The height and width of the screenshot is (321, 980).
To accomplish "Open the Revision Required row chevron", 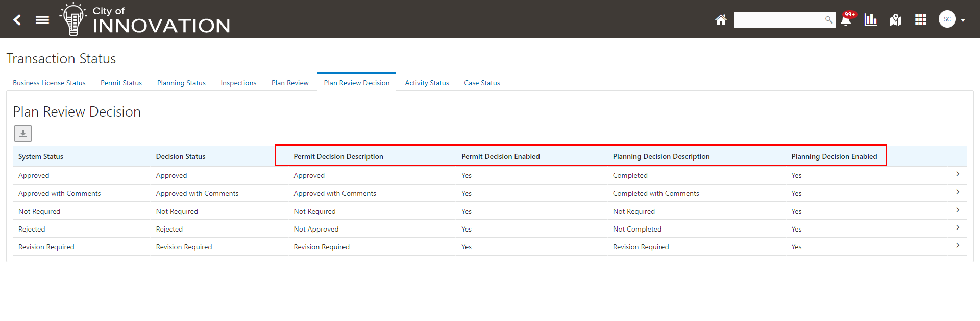I will (x=958, y=246).
